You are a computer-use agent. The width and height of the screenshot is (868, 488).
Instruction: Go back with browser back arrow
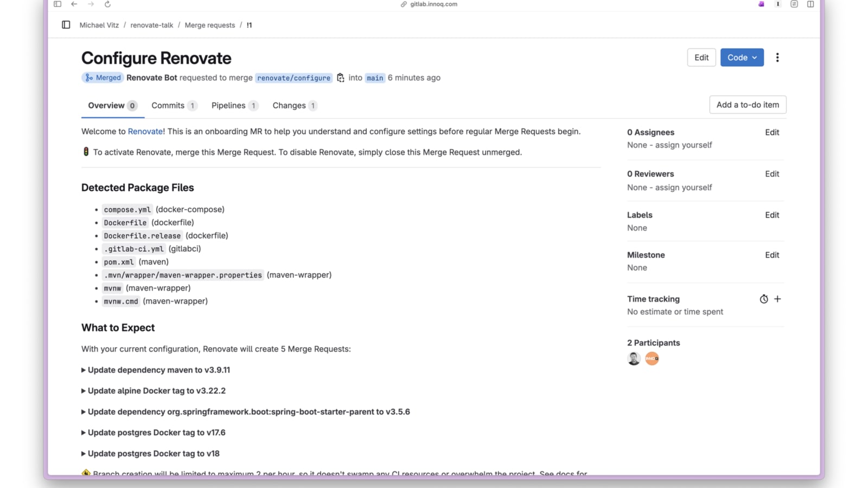click(x=74, y=4)
